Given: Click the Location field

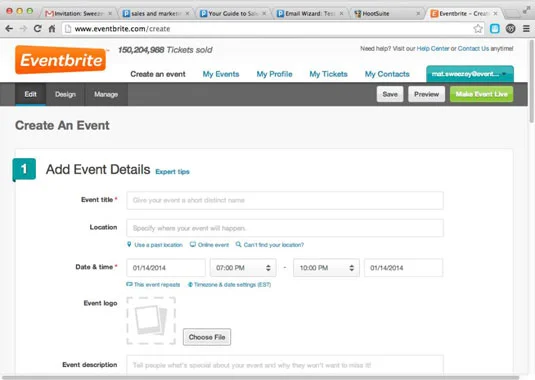Looking at the screenshot, I should (285, 228).
